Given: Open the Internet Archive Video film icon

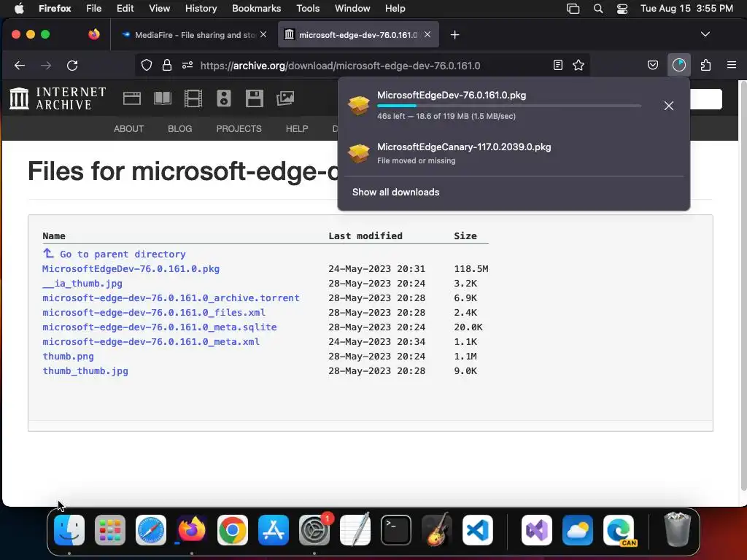Looking at the screenshot, I should click(193, 98).
